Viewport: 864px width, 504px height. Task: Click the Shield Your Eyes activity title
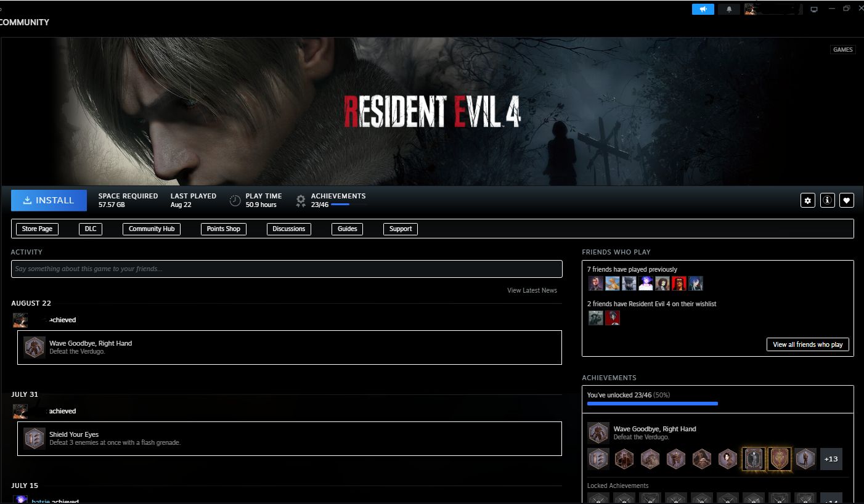(x=74, y=434)
